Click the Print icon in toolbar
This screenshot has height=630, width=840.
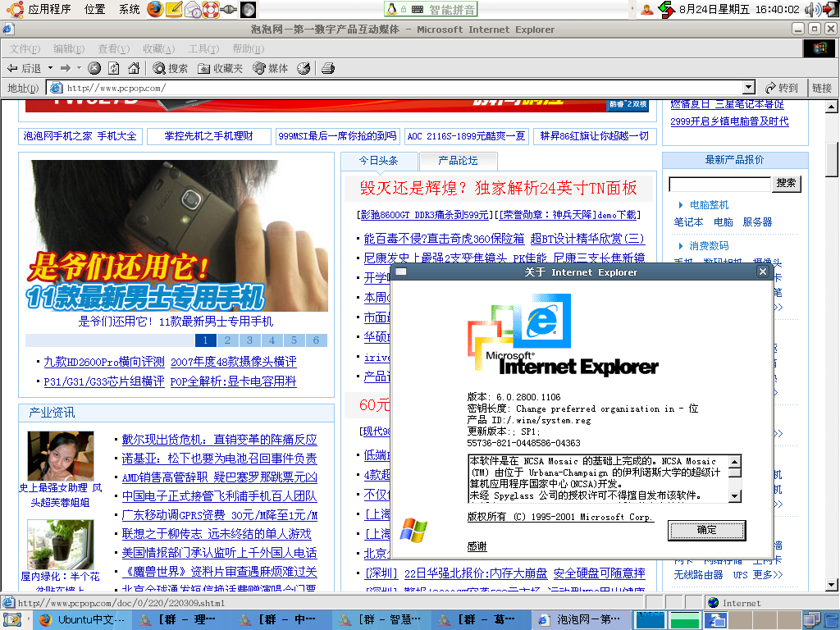328,68
